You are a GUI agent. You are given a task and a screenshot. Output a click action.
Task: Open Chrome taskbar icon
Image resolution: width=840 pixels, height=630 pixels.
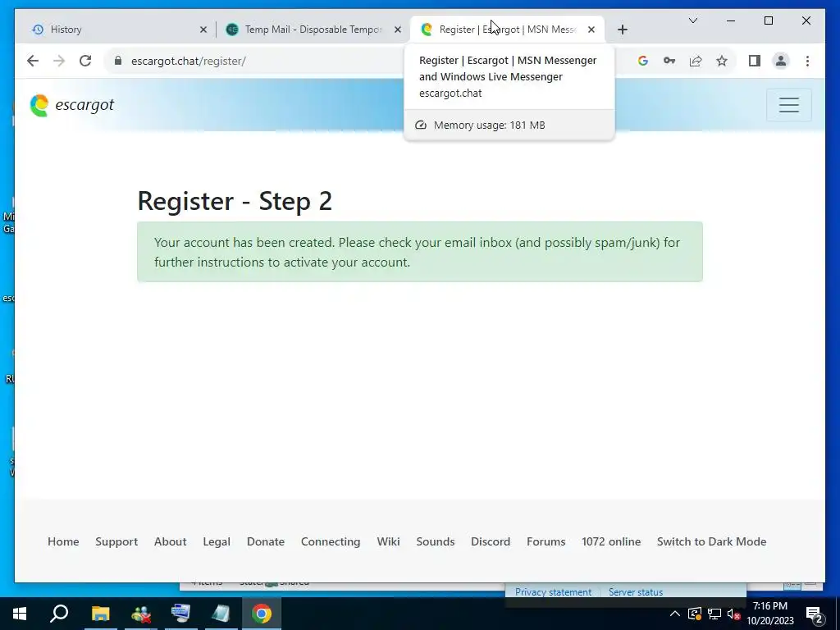tap(262, 614)
